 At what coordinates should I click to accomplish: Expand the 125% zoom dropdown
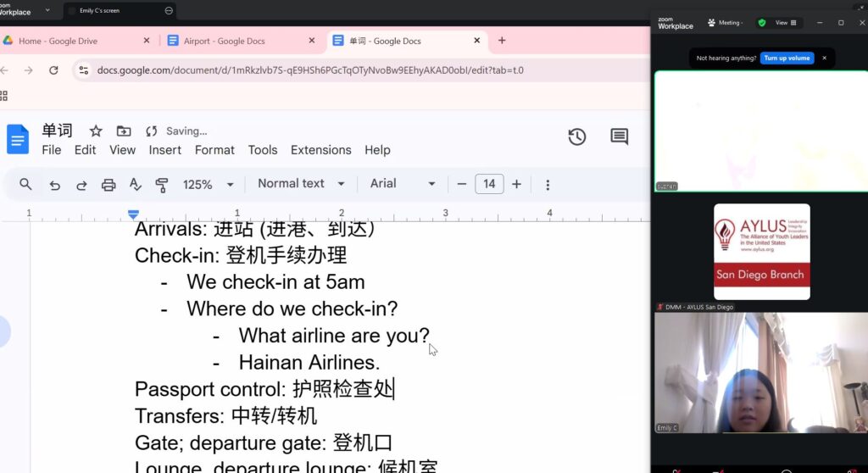point(209,184)
